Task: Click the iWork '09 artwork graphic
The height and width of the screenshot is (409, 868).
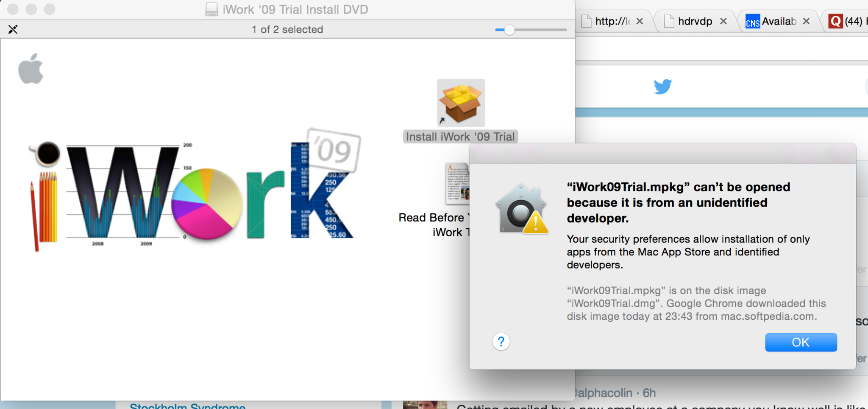Action: click(x=195, y=190)
